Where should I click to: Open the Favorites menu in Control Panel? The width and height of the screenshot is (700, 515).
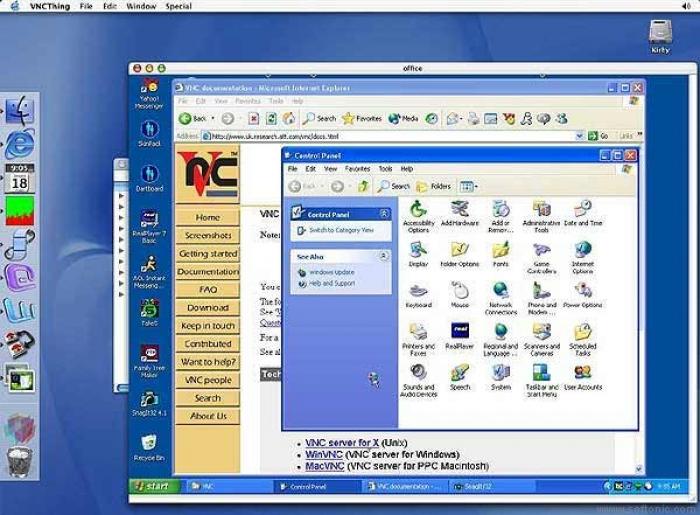(x=357, y=169)
